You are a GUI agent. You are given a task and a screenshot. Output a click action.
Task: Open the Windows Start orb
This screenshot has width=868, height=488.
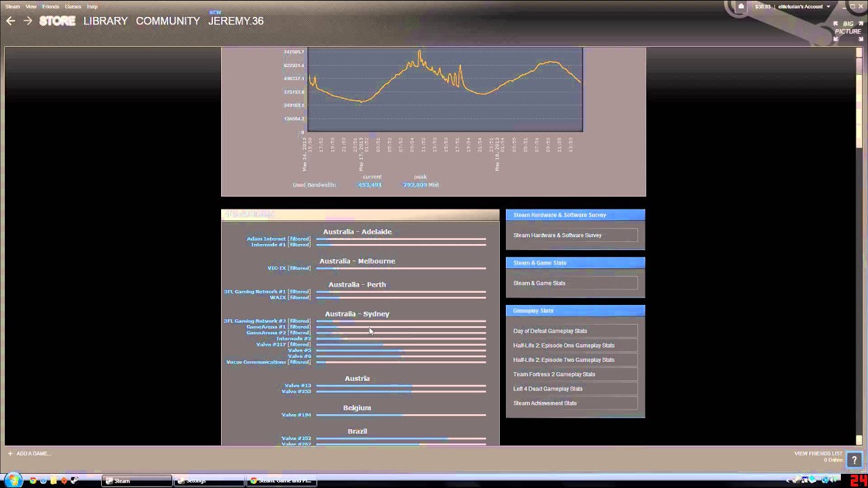(x=12, y=481)
